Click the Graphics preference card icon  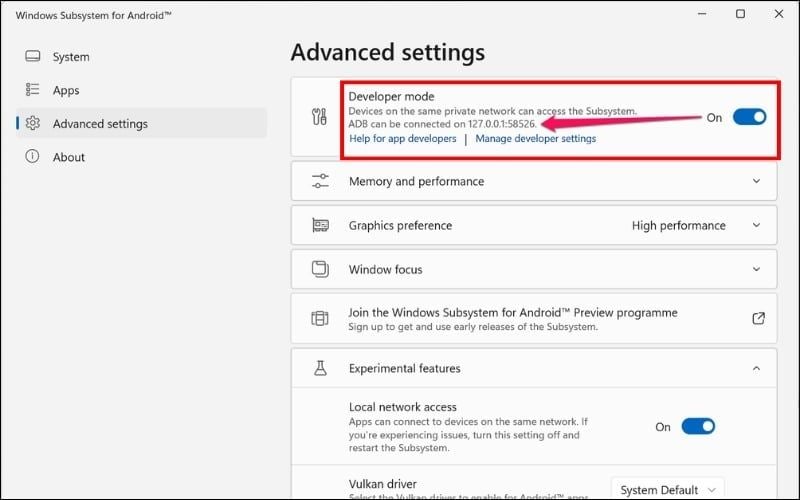(320, 225)
